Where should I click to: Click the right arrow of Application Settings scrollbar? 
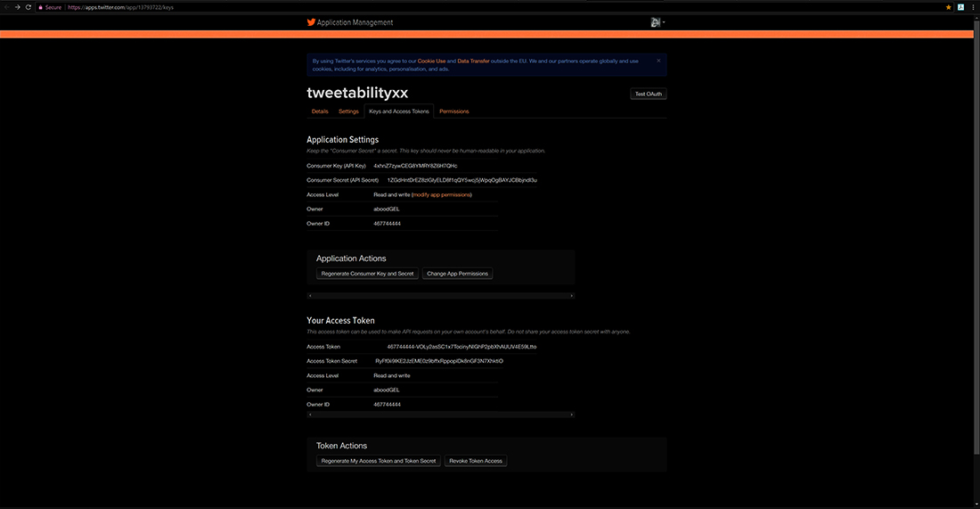[571, 296]
